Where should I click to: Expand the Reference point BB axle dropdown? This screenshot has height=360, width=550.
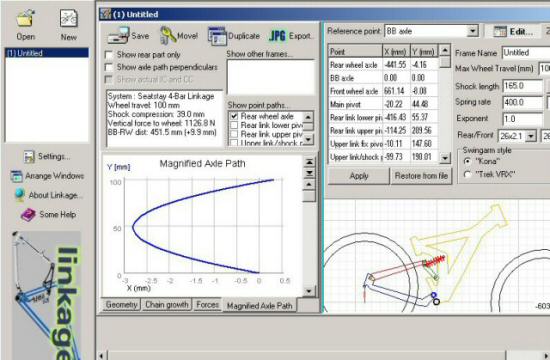tap(472, 31)
